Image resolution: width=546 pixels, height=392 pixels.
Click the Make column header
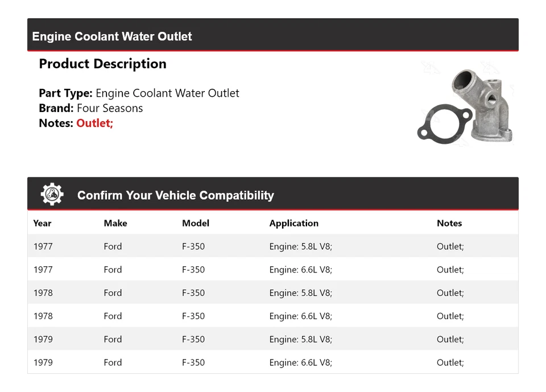(115, 223)
